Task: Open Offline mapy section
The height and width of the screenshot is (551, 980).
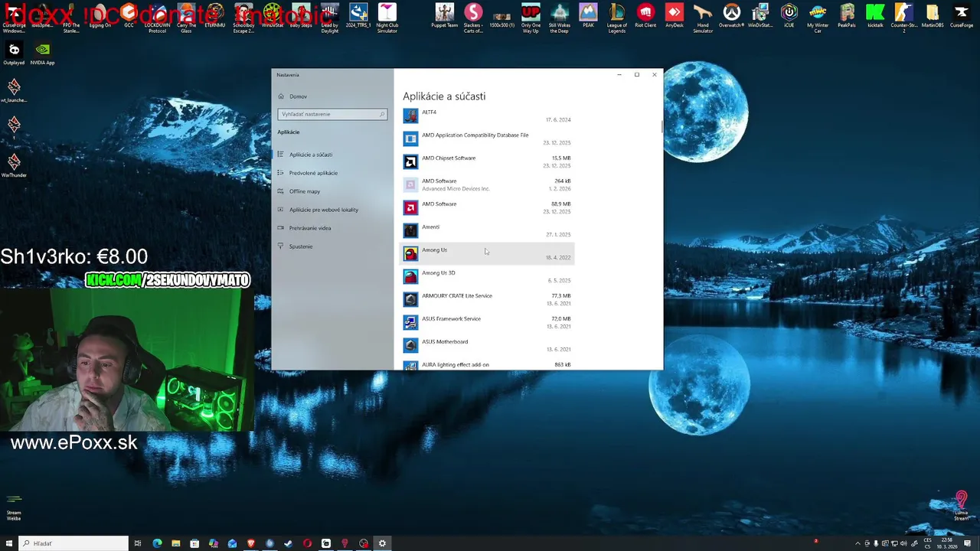Action: click(332, 191)
